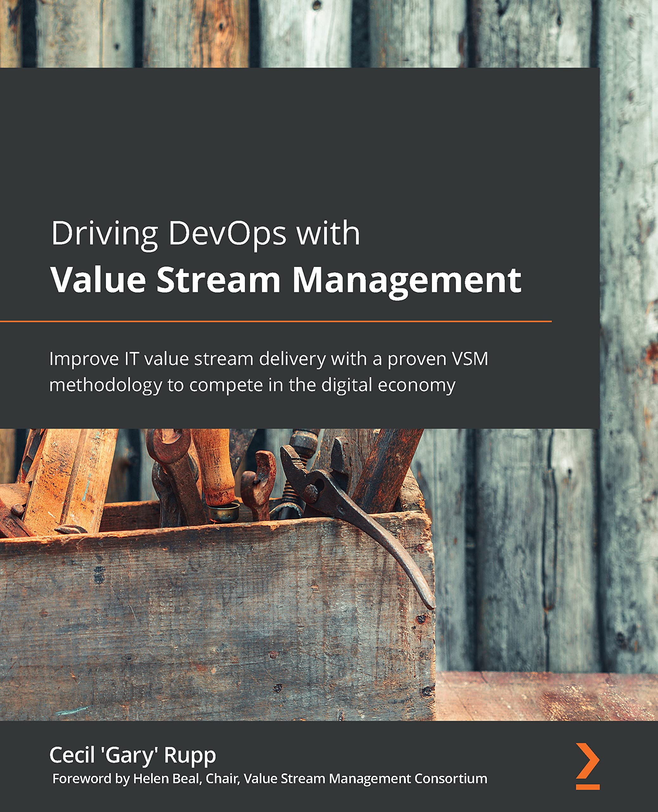The width and height of the screenshot is (658, 812).
Task: Click the title line 'Driving DevOps with'
Action: click(x=205, y=233)
